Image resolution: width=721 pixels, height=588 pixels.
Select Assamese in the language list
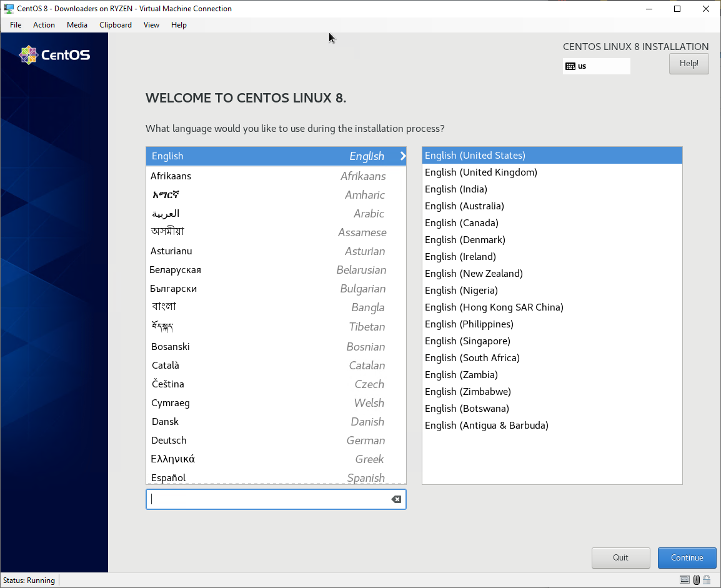click(x=276, y=232)
